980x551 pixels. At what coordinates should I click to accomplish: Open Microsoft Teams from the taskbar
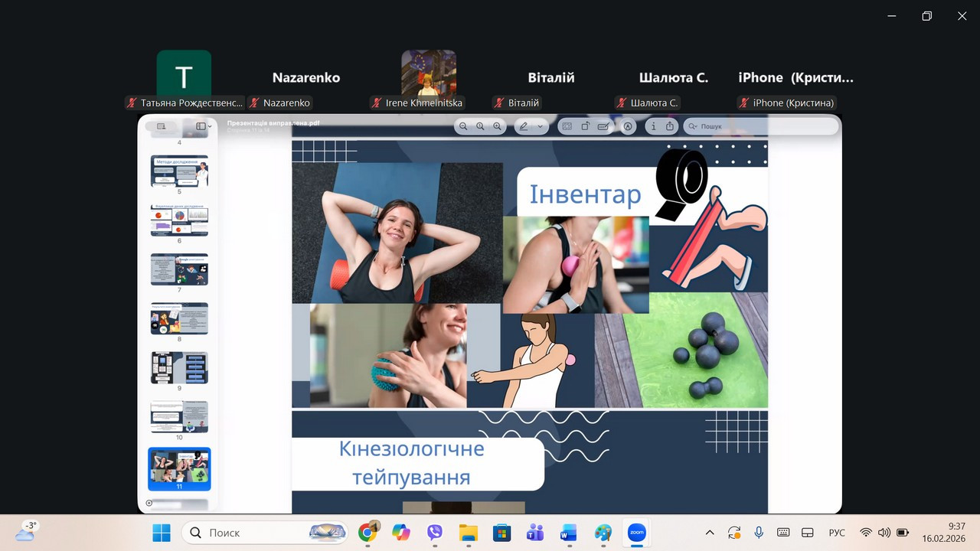pyautogui.click(x=535, y=533)
